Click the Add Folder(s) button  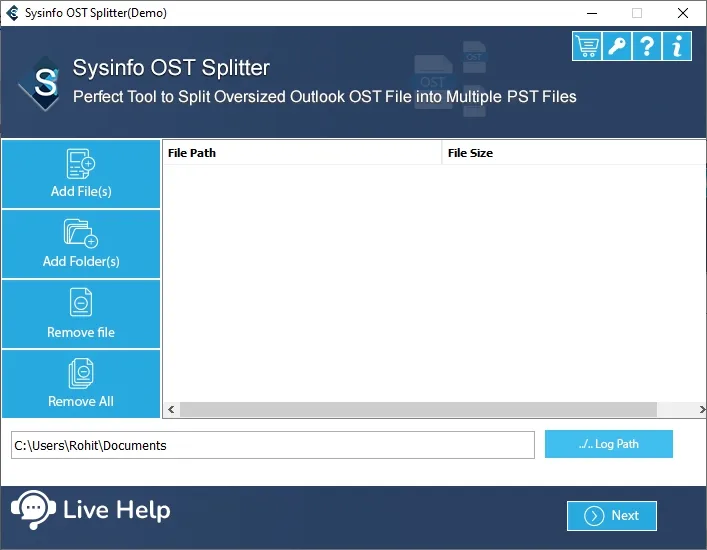click(x=81, y=244)
